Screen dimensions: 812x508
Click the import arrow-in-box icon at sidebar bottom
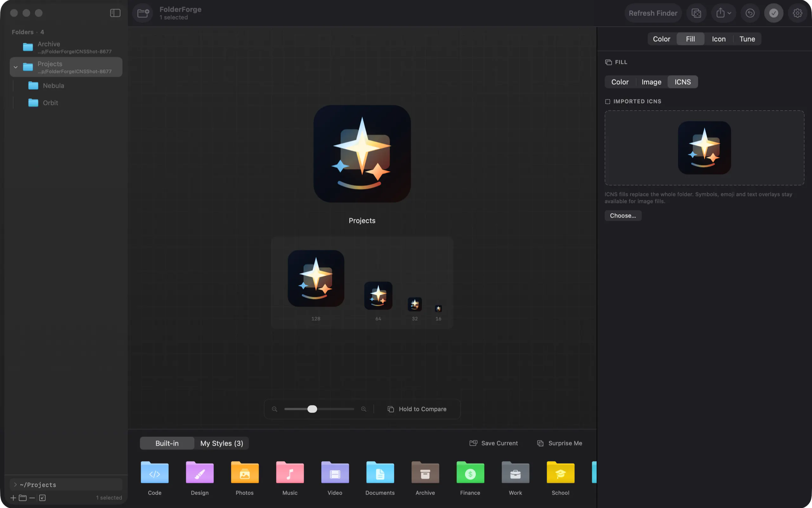[x=42, y=498]
